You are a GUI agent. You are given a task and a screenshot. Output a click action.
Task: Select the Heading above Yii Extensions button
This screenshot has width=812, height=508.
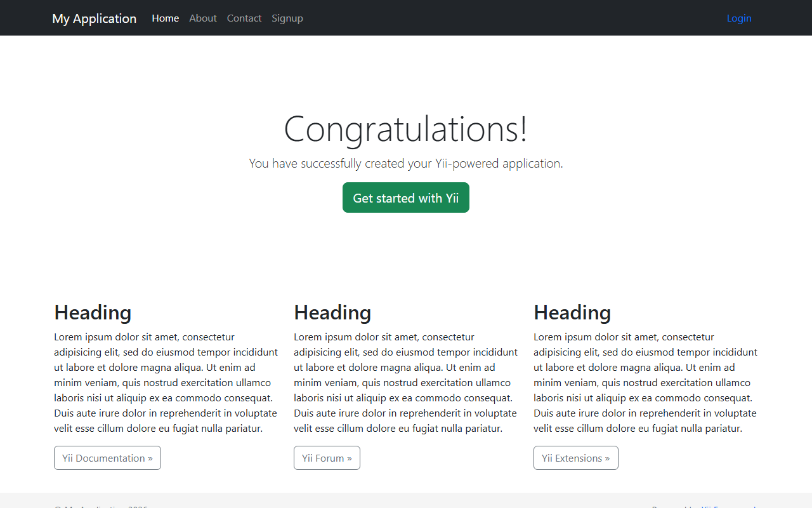pyautogui.click(x=572, y=312)
